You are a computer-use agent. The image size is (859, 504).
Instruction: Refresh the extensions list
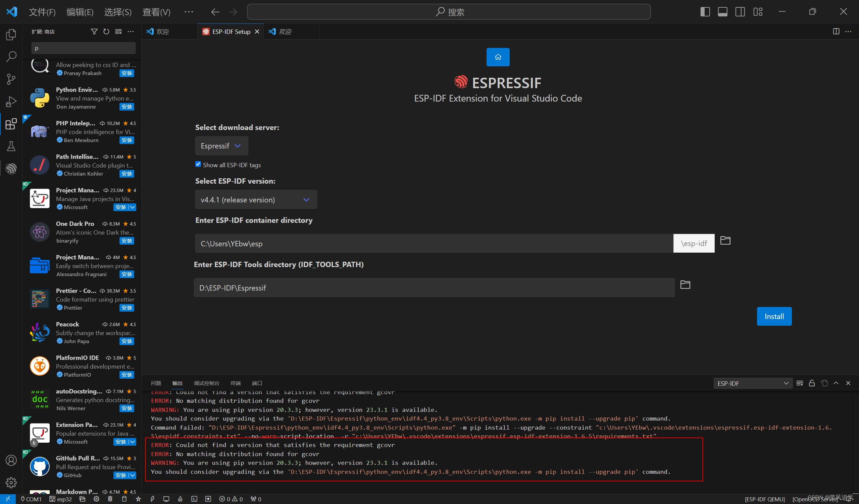pos(106,32)
